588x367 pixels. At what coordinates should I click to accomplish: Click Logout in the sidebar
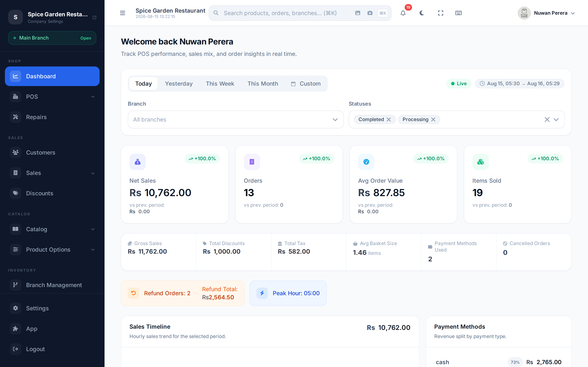[52, 349]
